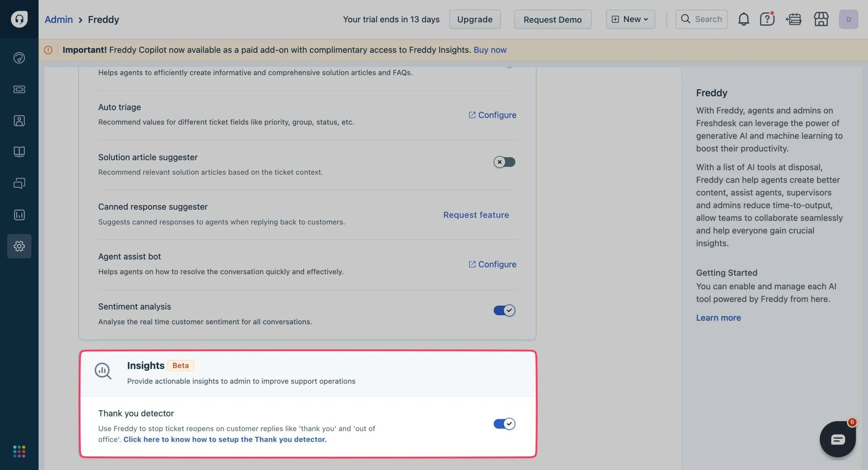Click the Freddy breadcrumb text
The width and height of the screenshot is (868, 470).
point(103,19)
